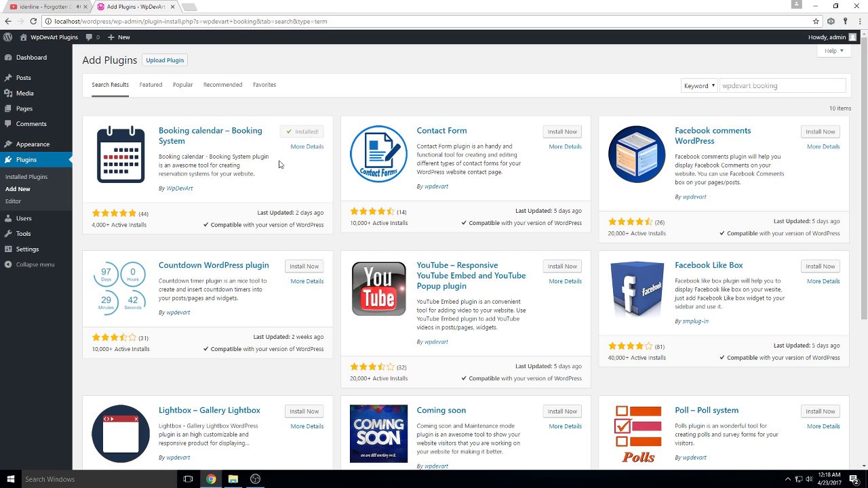View More Details for Facebook Like Box
Image resolution: width=868 pixels, height=488 pixels.
(x=823, y=281)
